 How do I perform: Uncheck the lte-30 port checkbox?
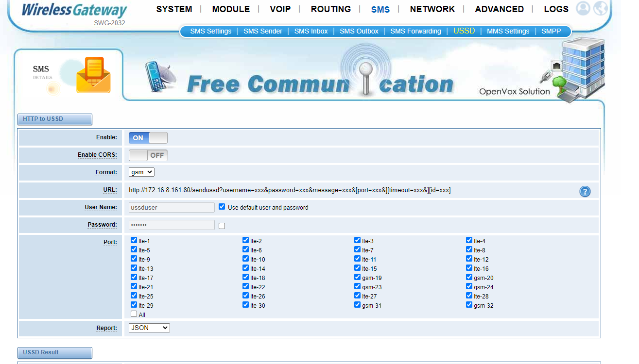click(246, 305)
